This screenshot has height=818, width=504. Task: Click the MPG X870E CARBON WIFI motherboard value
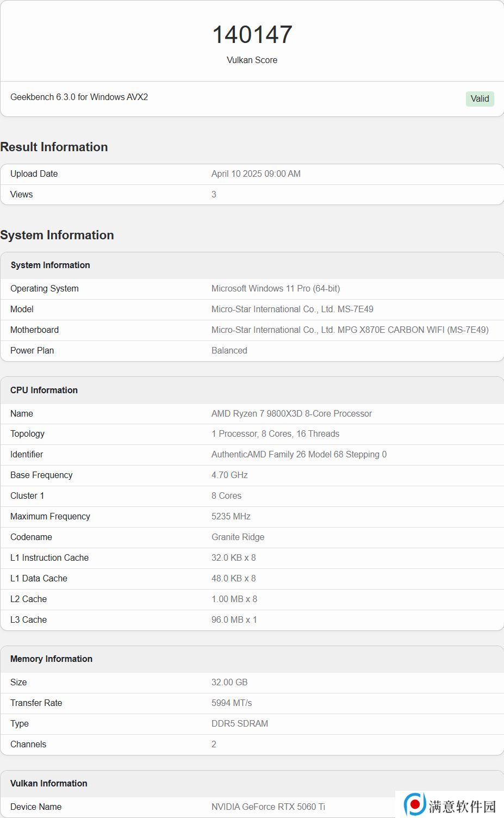coord(350,330)
